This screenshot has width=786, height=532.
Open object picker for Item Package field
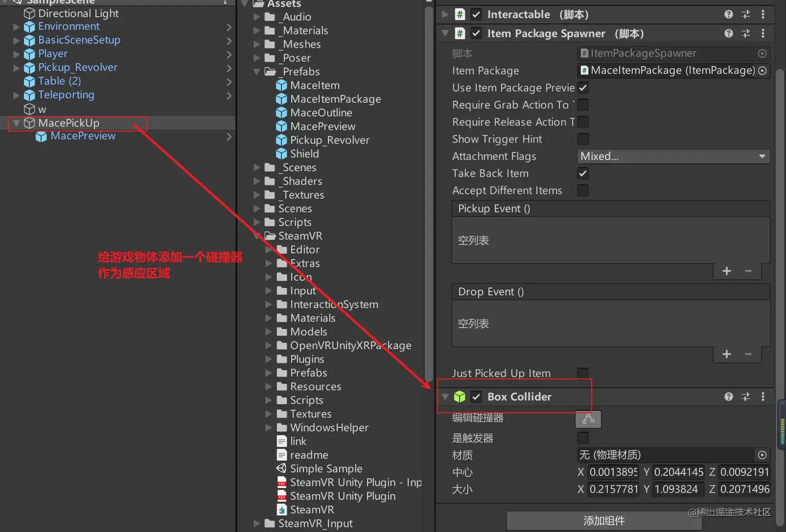pos(762,71)
